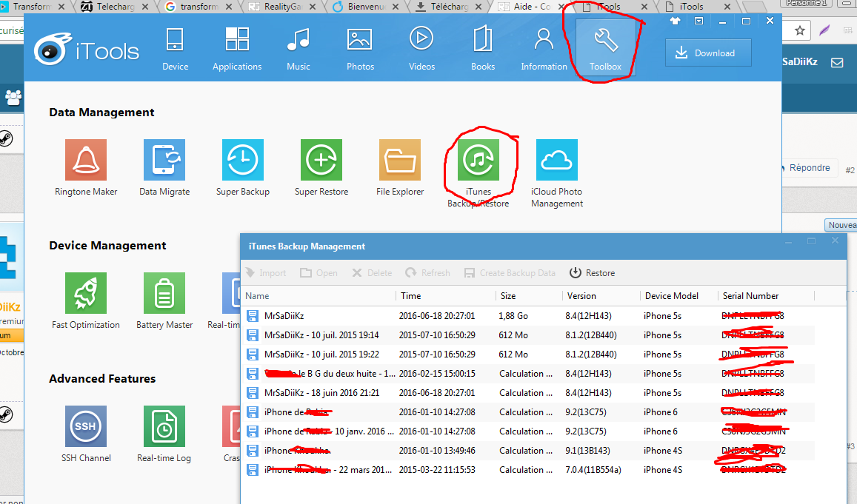Run Fast Optimization

tap(86, 301)
